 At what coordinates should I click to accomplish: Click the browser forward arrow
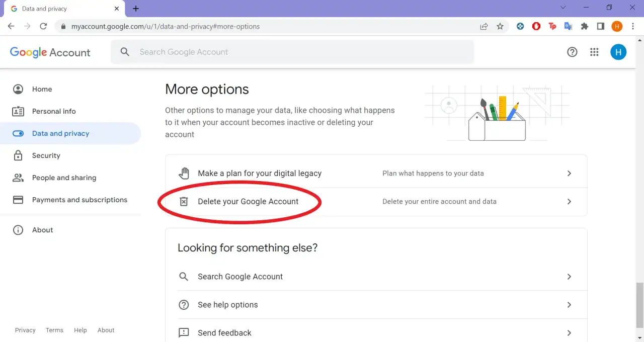coord(27,26)
